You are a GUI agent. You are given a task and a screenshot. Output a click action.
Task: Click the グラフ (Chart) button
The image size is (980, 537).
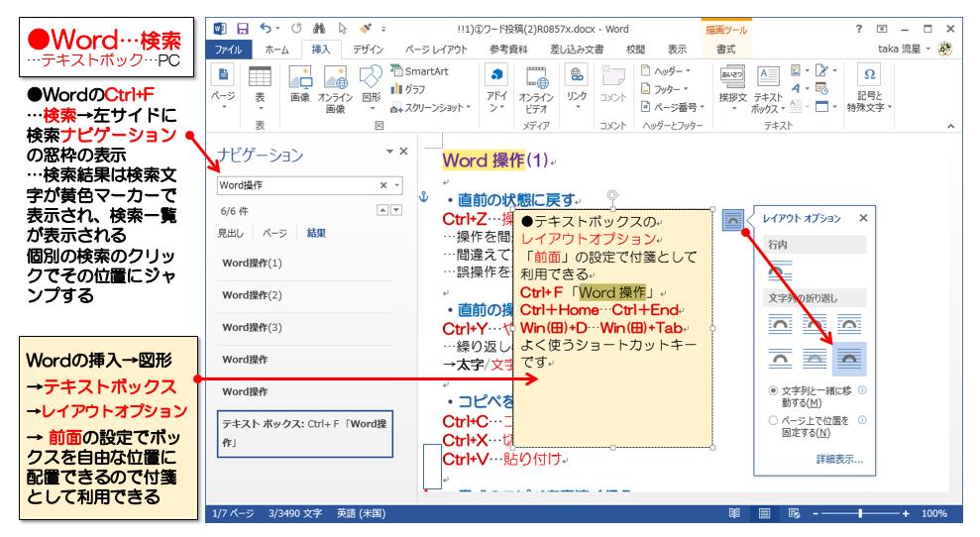coord(408,89)
